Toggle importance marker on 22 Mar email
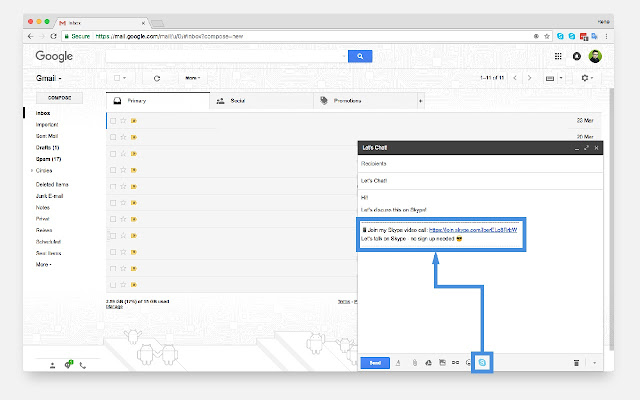640x400 pixels. pos(133,121)
